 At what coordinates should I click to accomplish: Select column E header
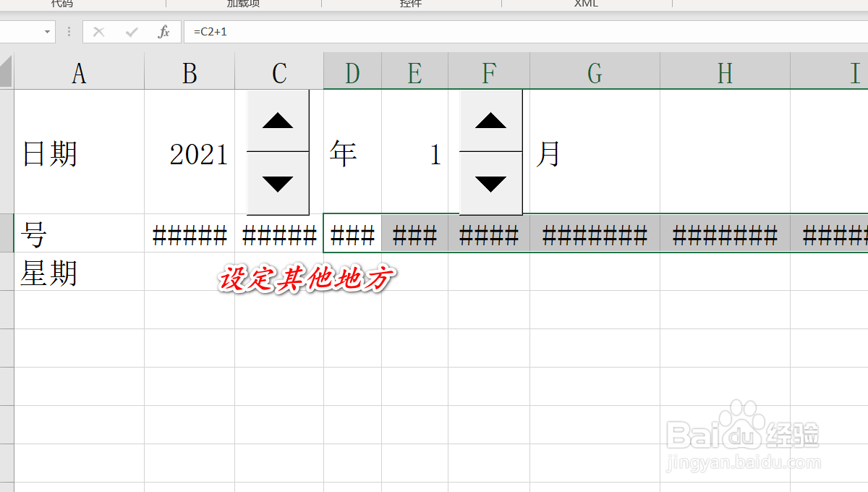click(x=414, y=72)
